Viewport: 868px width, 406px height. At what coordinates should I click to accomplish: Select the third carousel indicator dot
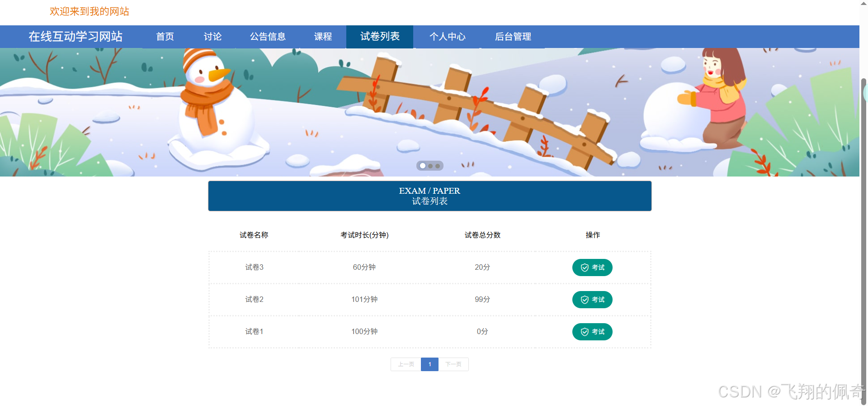pos(438,166)
